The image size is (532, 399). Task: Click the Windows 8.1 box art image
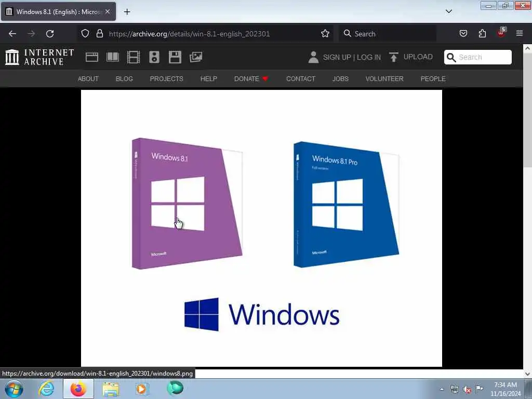coord(262,228)
